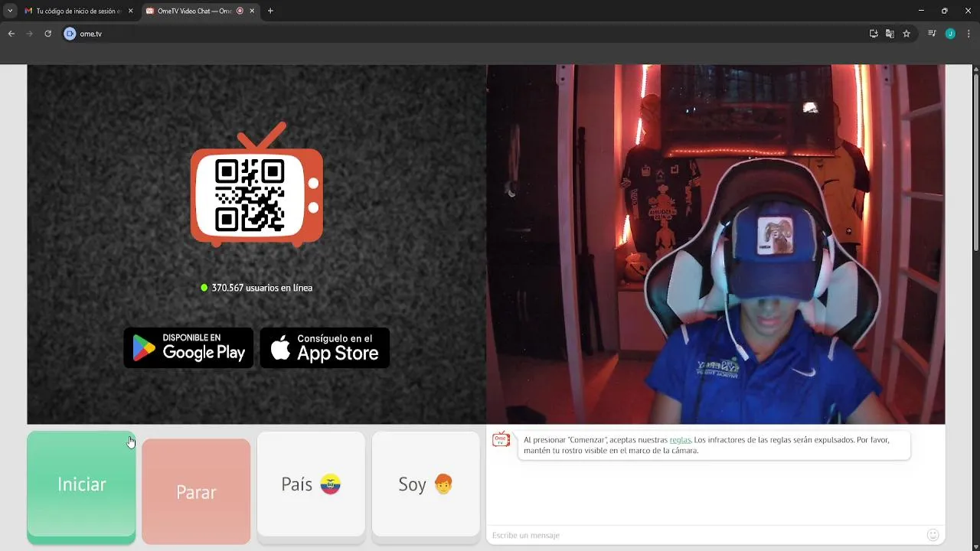Click the scrollbar up arrow

(975, 70)
